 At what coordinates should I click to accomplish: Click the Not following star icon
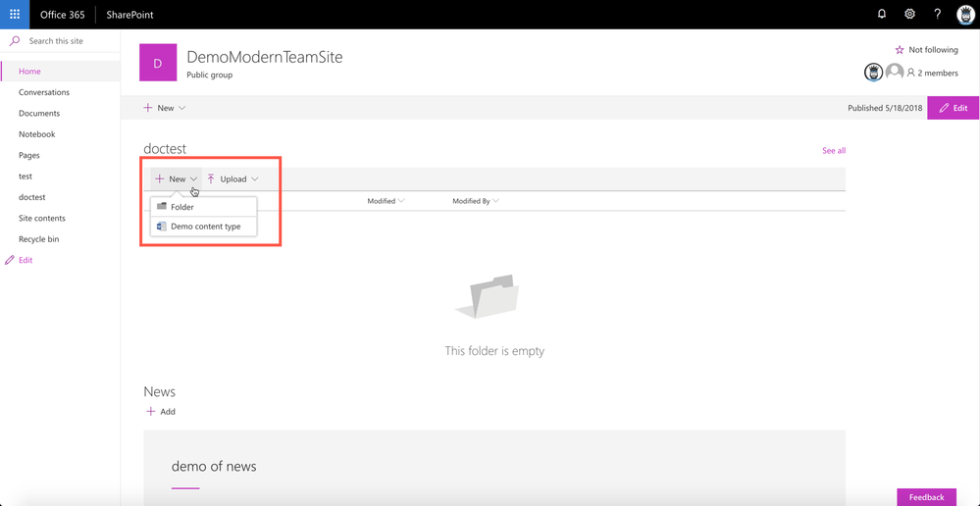tap(900, 50)
